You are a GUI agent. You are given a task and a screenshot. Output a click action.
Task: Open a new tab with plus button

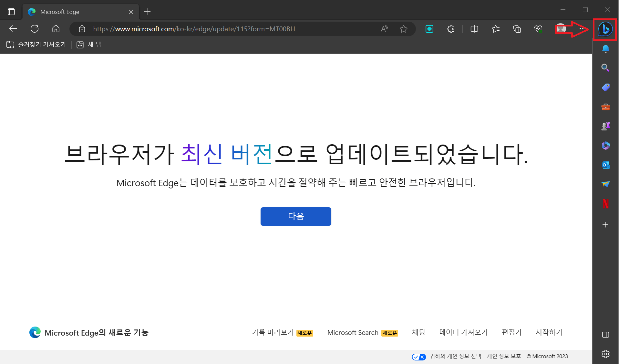pos(147,12)
